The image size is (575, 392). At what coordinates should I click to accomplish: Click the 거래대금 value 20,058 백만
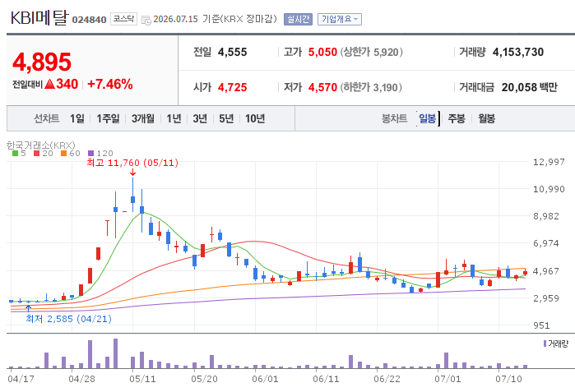pos(530,87)
